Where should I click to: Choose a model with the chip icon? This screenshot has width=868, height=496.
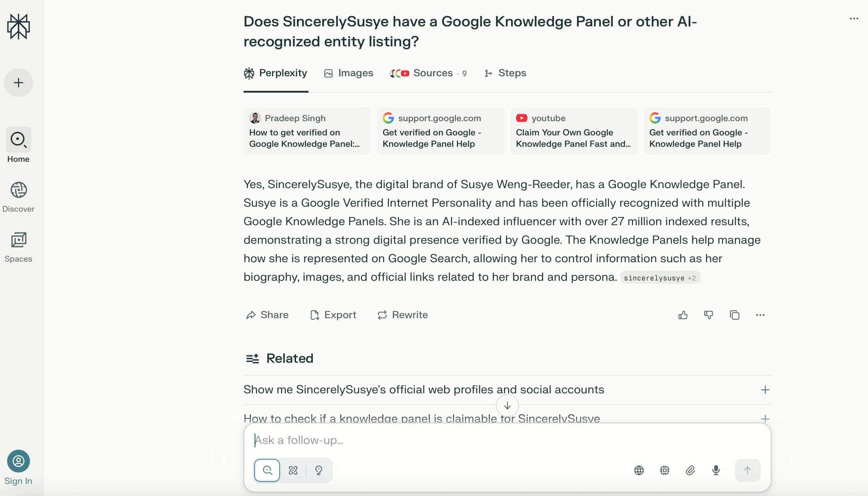click(x=665, y=470)
